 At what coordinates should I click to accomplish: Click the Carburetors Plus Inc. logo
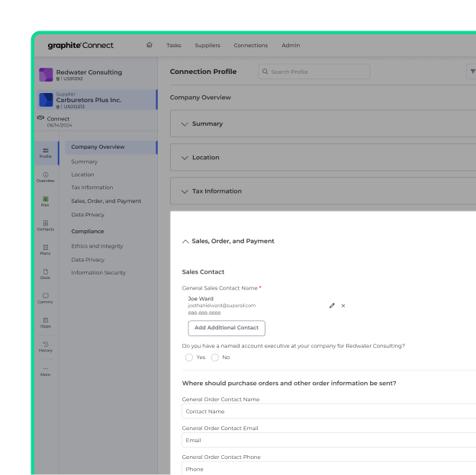tap(46, 100)
